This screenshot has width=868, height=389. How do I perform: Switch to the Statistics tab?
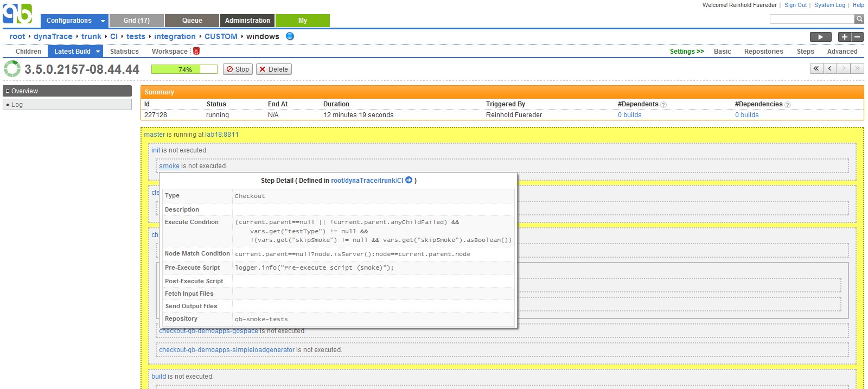pyautogui.click(x=124, y=52)
